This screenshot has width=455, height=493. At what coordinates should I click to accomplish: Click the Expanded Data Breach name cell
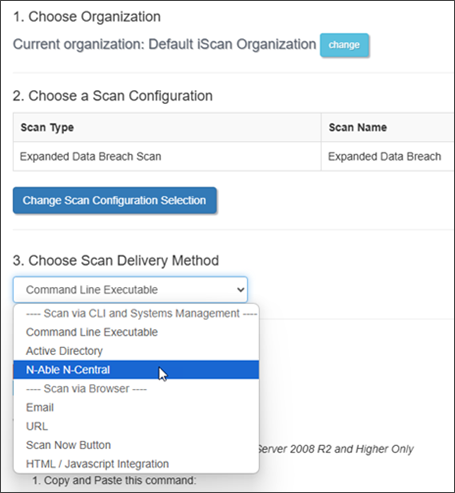(387, 156)
